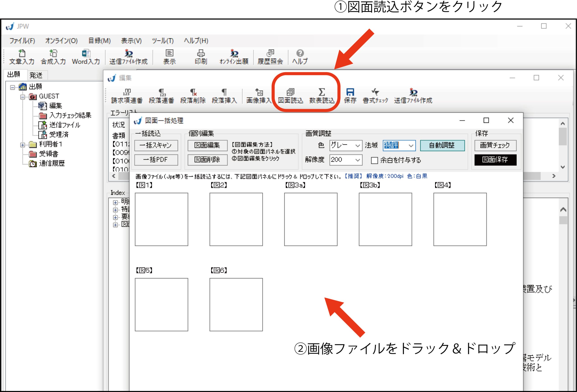Enable 余白を付与する checkbox
Image resolution: width=577 pixels, height=392 pixels.
(374, 161)
